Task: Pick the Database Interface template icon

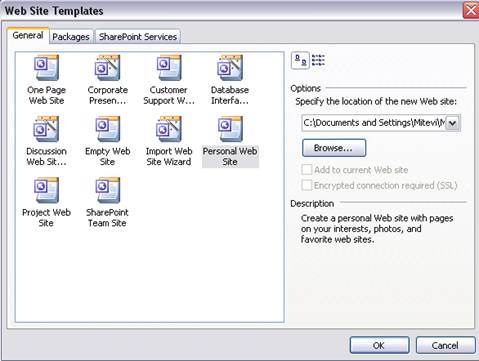Action: pos(230,68)
